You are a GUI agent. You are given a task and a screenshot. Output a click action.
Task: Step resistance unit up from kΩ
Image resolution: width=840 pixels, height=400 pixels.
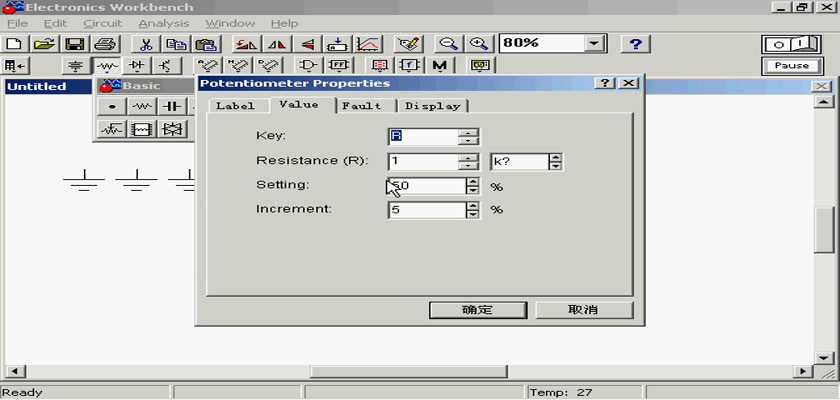click(556, 158)
